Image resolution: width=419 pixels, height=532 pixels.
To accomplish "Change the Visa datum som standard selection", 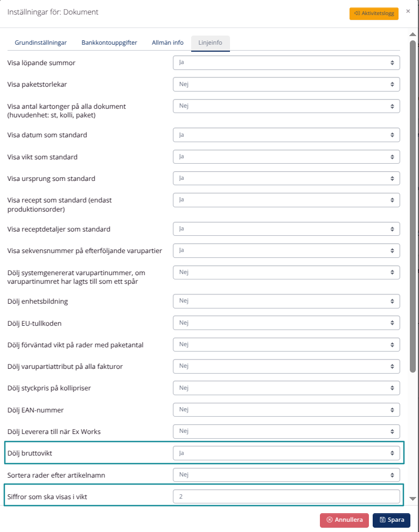I will point(286,135).
